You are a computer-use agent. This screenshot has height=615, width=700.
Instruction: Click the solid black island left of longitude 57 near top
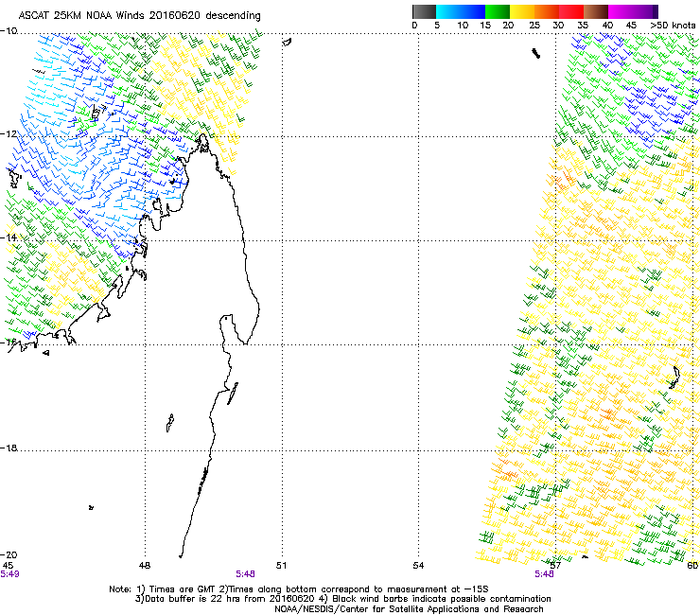(535, 54)
